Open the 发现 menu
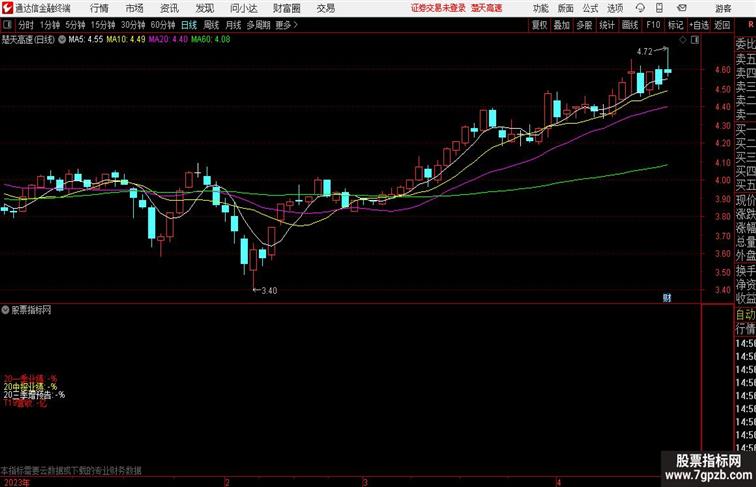This screenshot has height=487, width=756. tap(204, 8)
